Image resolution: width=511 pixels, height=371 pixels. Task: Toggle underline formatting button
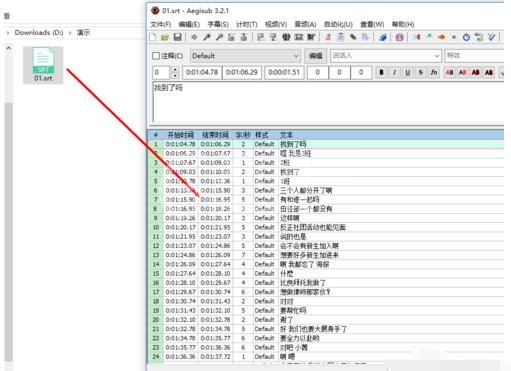(x=407, y=72)
